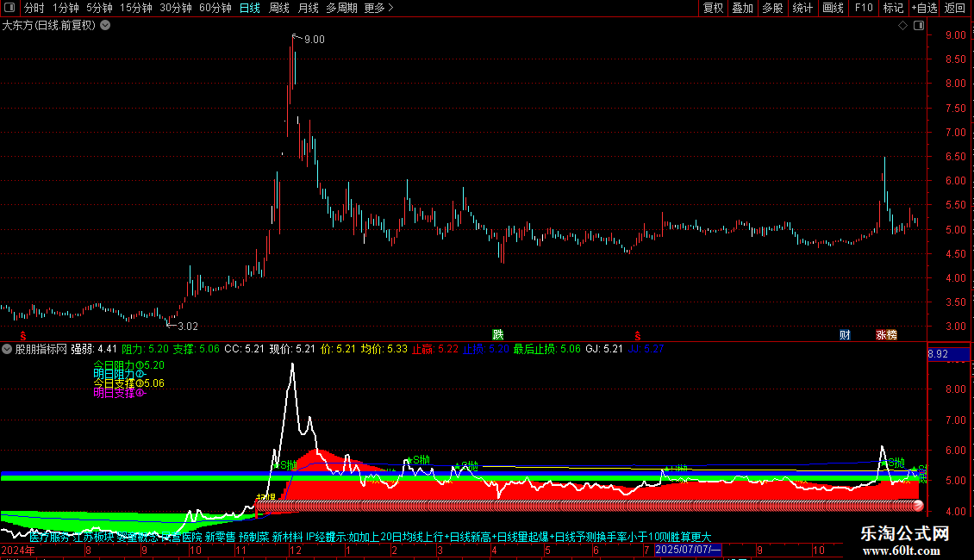The image size is (974, 560).
Task: Click the leftmost S抛 sell signal marker
Action: tap(286, 465)
